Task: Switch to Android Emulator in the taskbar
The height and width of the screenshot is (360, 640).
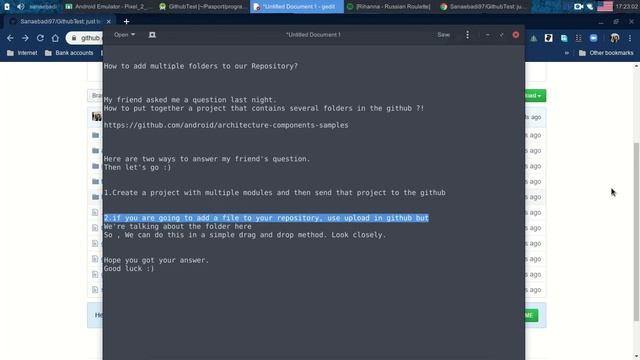Action: pyautogui.click(x=109, y=7)
